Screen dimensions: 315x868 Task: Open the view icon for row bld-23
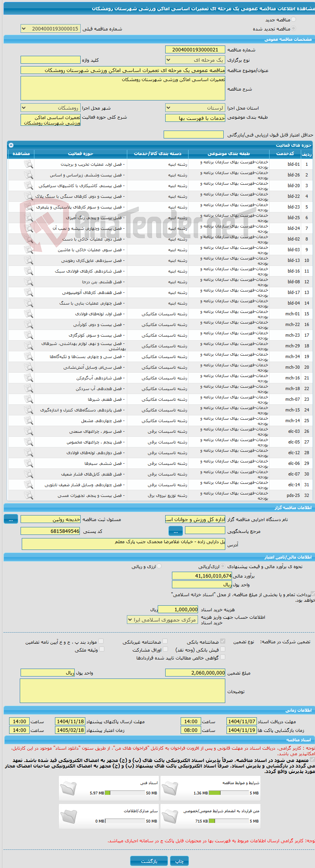pos(28,207)
